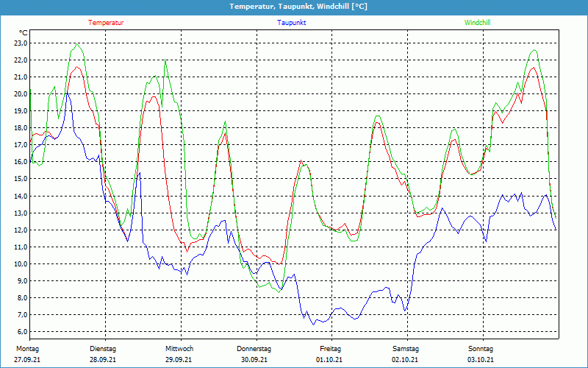The width and height of the screenshot is (588, 368).
Task: Click the 03.10.21 date label
Action: [481, 360]
